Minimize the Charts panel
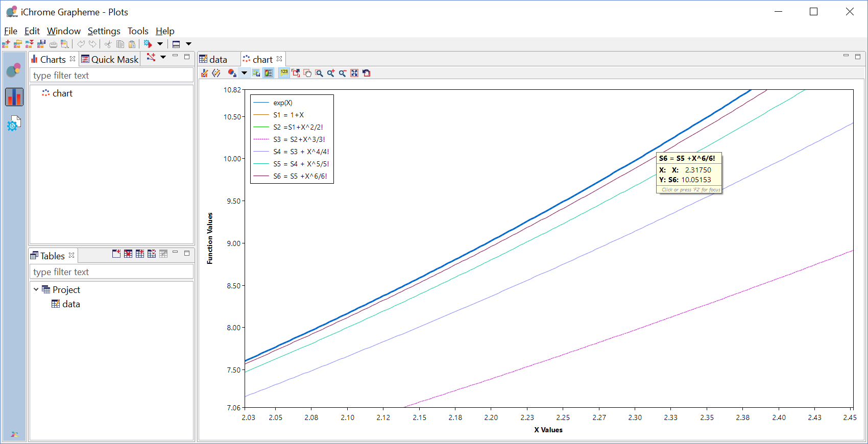 (175, 56)
